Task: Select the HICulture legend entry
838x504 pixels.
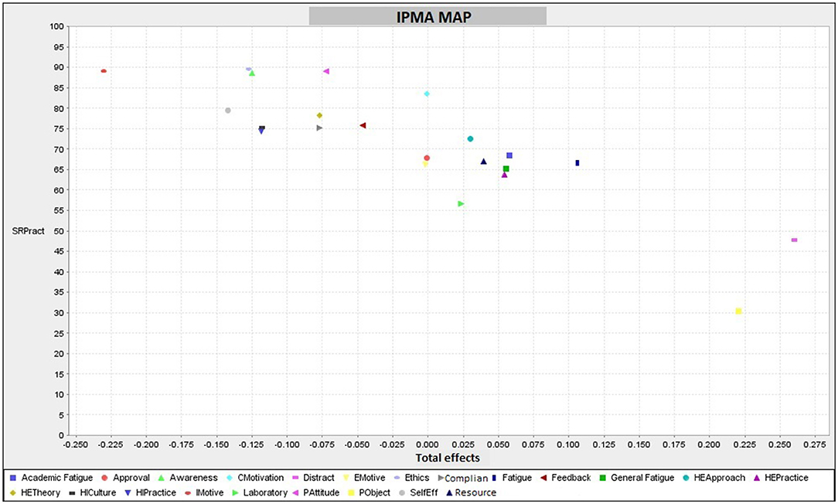Action: point(93,492)
